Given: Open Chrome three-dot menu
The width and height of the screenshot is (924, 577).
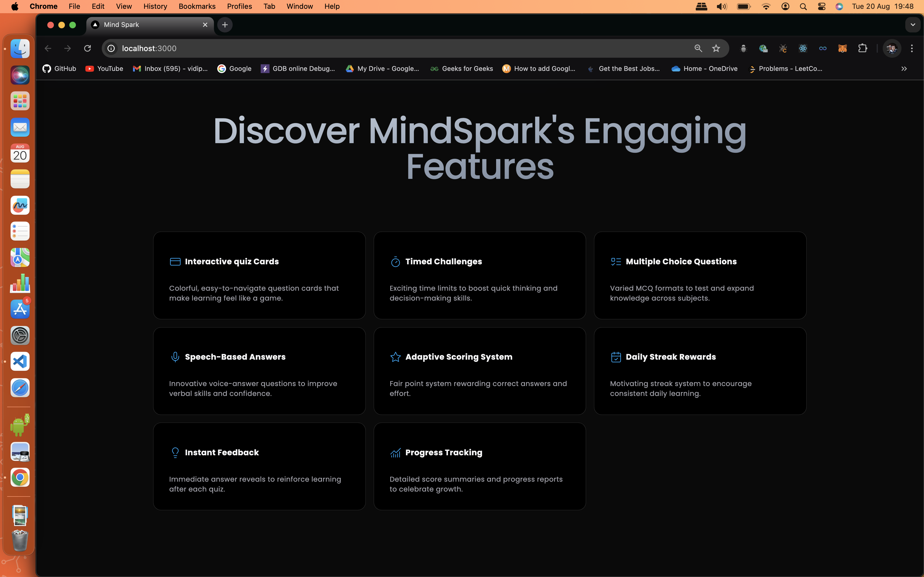Looking at the screenshot, I should (912, 48).
